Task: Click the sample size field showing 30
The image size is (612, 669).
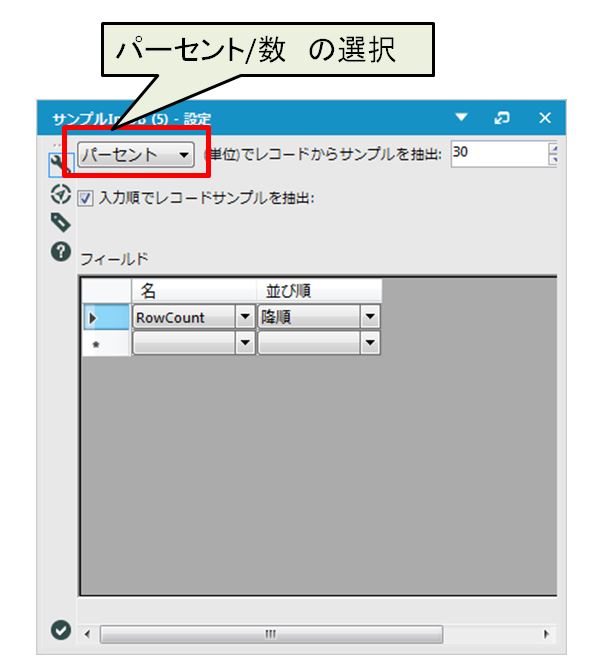Action: (496, 153)
